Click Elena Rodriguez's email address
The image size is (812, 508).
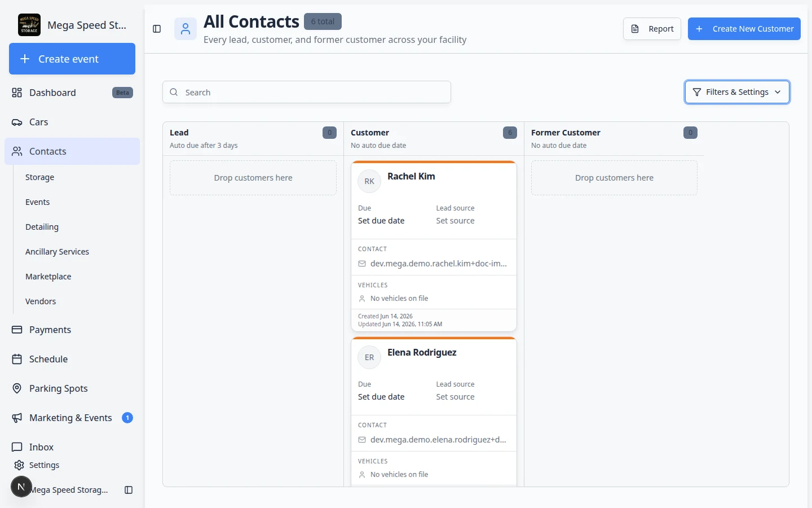pos(438,440)
